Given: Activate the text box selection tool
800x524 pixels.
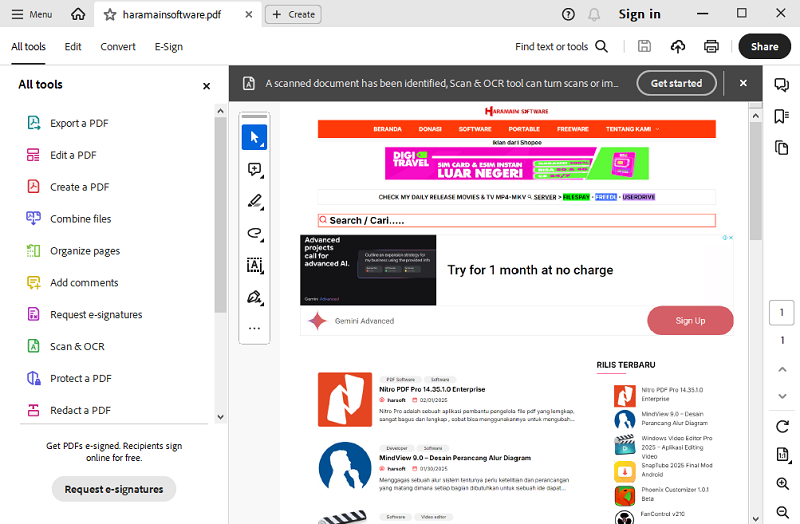Looking at the screenshot, I should pyautogui.click(x=254, y=265).
